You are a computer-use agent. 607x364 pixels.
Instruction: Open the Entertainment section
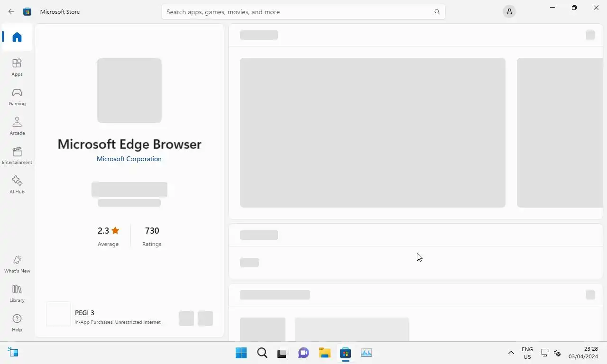(17, 155)
